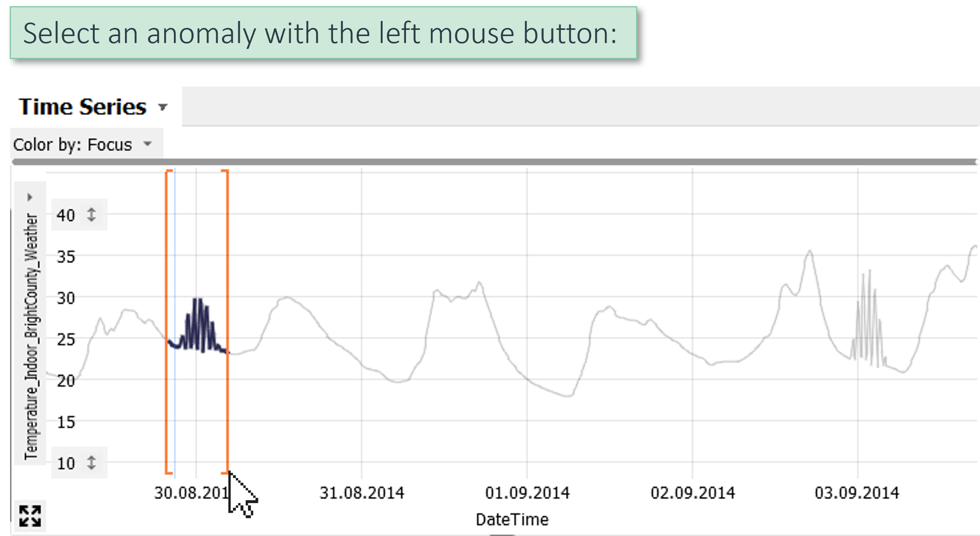Click the axis maximum value 40
This screenshot has width=980, height=536.
click(66, 215)
